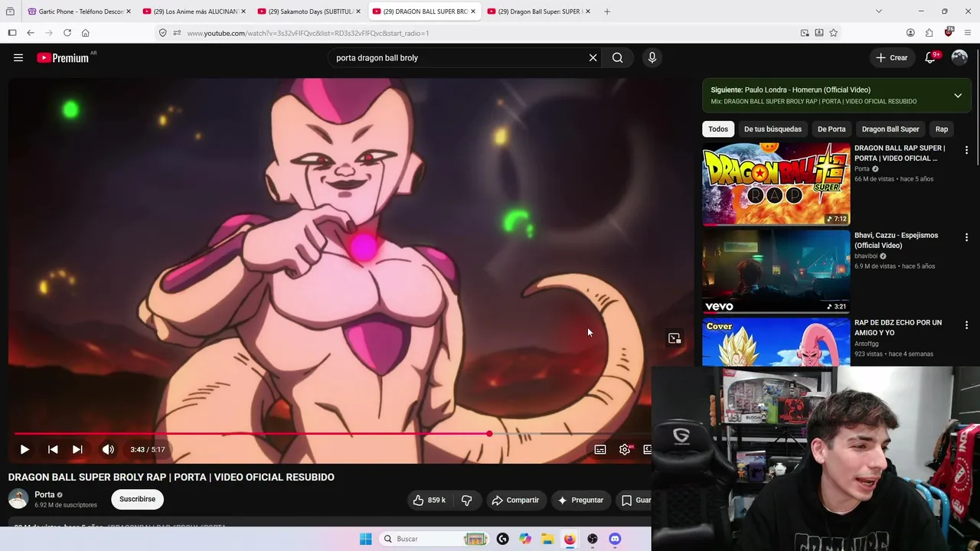
Task: Open options for RAP DE DBZ video
Action: point(966,324)
